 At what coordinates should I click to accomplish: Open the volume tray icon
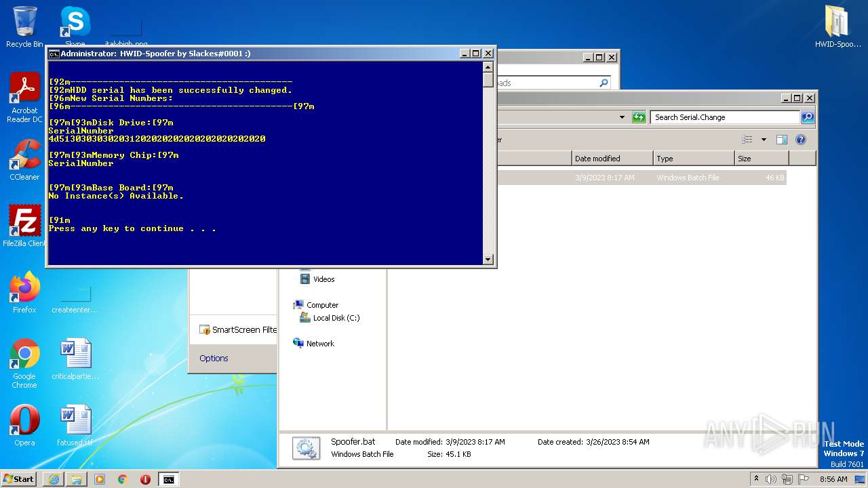click(x=771, y=479)
